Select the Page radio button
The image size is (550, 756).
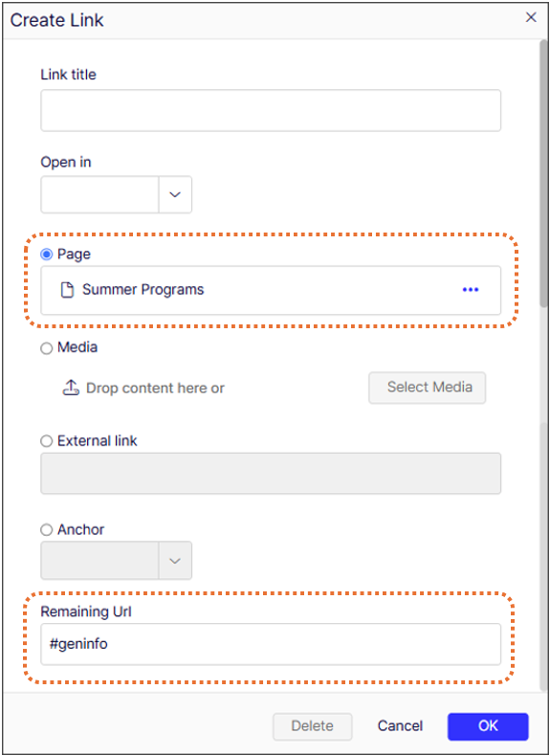click(46, 255)
